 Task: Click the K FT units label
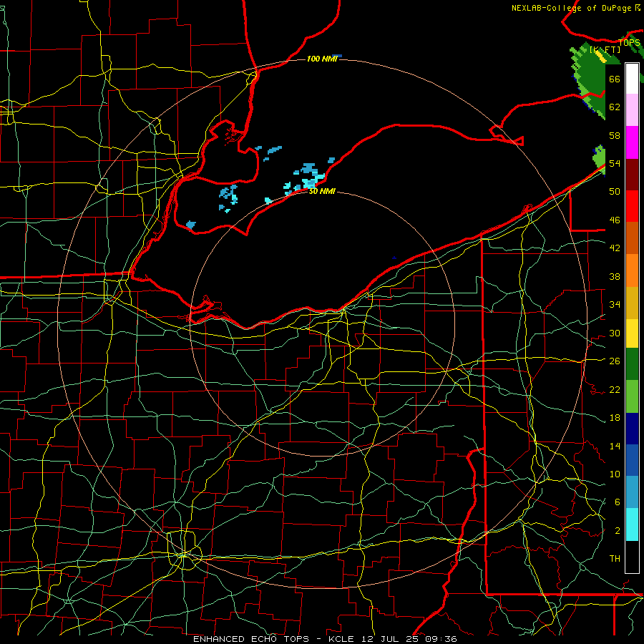click(x=605, y=49)
